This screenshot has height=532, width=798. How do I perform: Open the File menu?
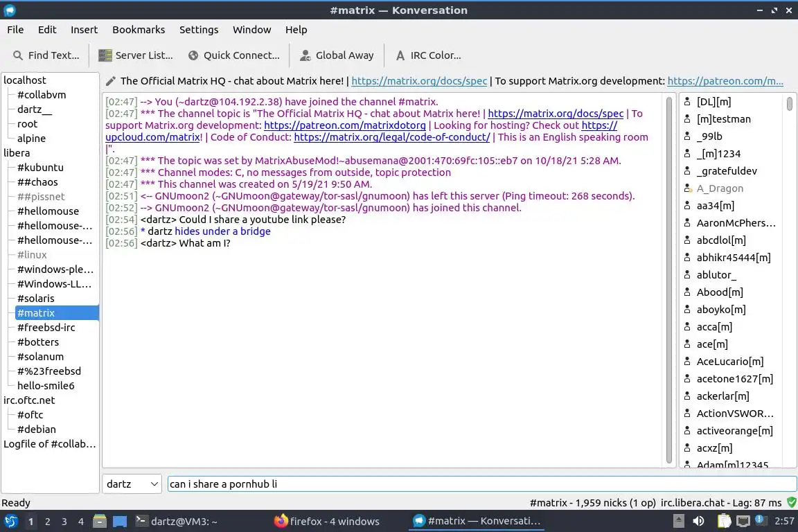15,30
